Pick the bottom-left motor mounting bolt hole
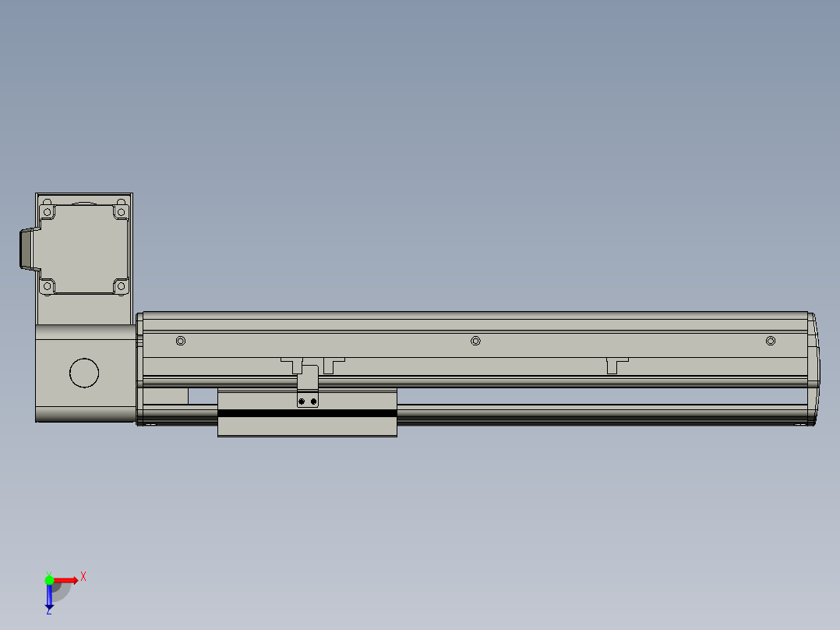The width and height of the screenshot is (840, 630). (47, 286)
